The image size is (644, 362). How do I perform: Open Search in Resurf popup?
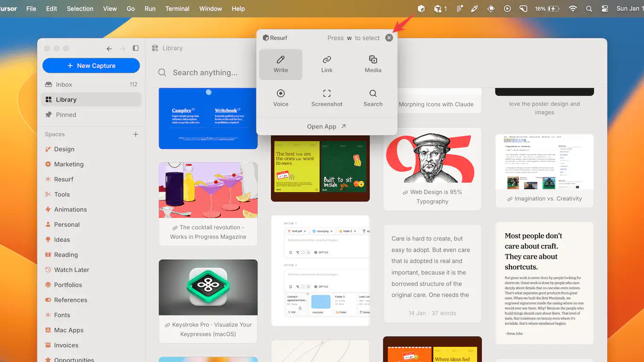pyautogui.click(x=373, y=98)
